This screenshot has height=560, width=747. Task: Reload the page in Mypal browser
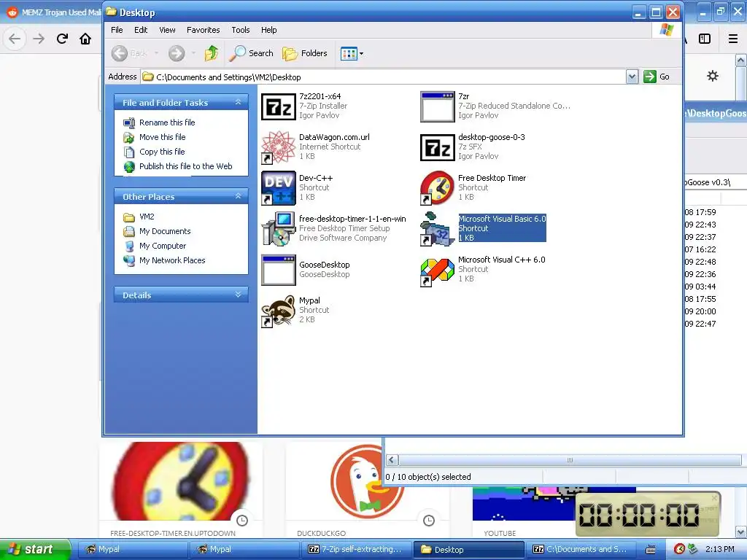click(63, 39)
